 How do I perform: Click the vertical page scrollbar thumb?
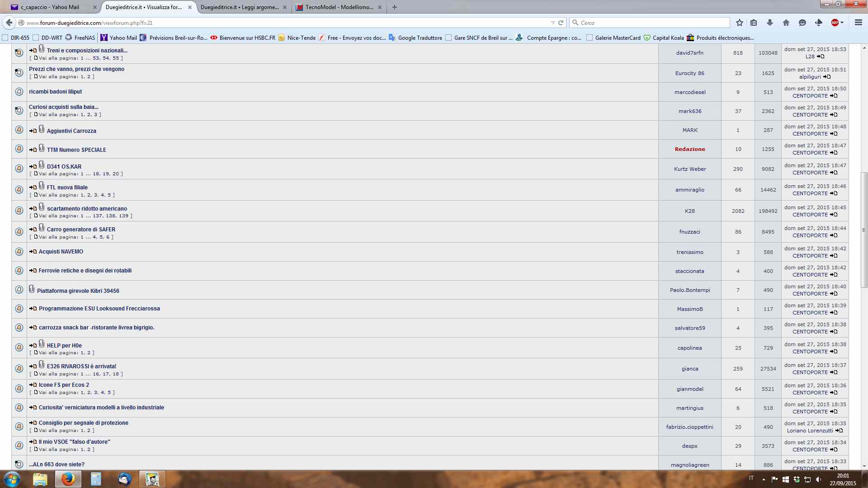coord(864,230)
